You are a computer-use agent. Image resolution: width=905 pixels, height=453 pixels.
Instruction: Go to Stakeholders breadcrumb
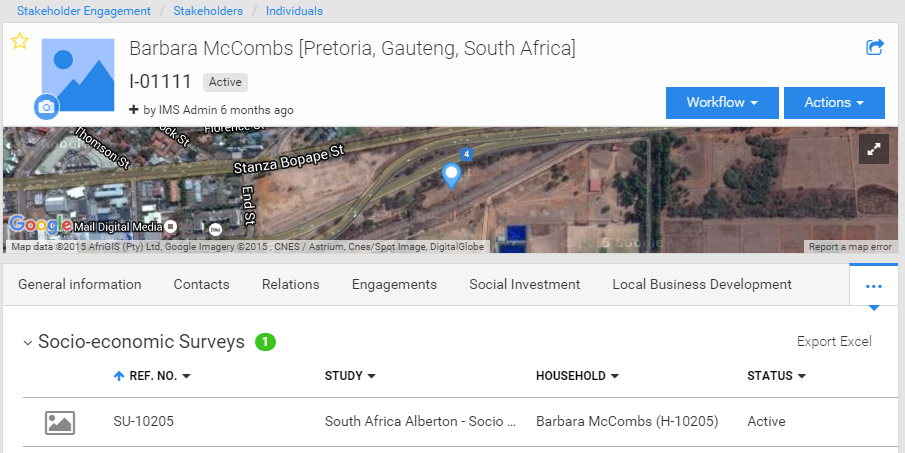(x=208, y=11)
